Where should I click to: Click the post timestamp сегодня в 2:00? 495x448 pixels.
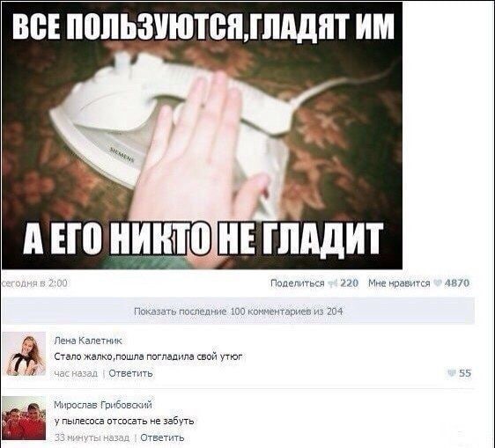click(34, 283)
